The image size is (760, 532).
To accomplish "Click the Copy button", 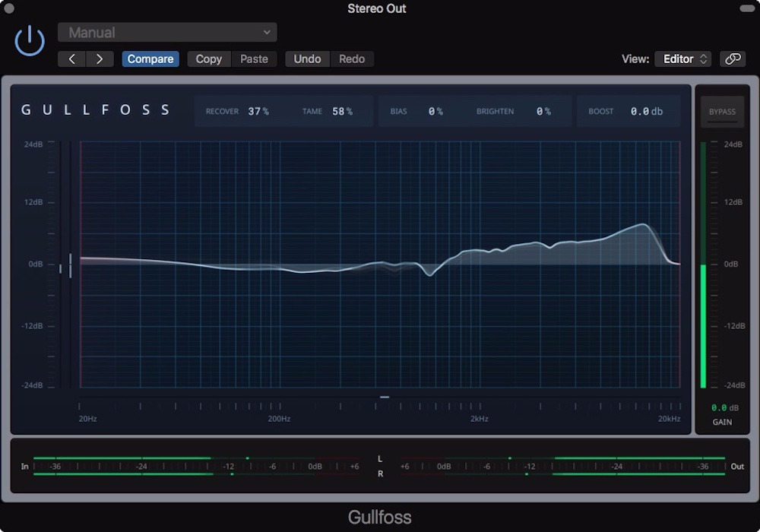I will 208,59.
